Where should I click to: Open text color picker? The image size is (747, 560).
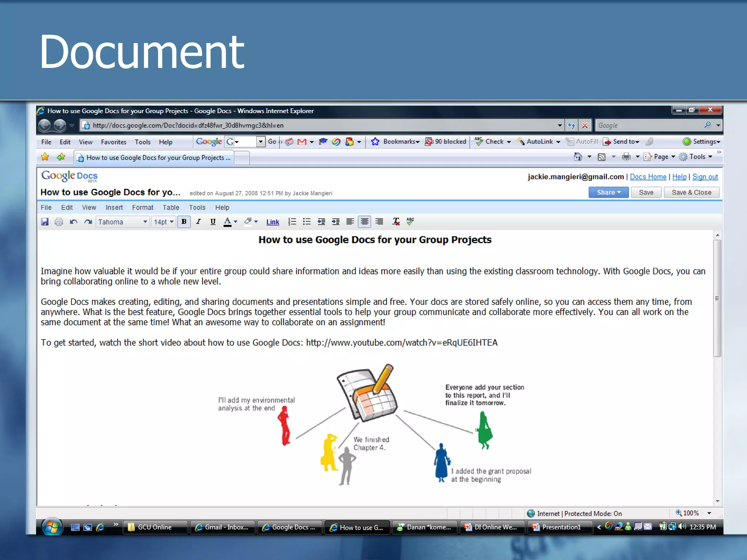coord(230,222)
